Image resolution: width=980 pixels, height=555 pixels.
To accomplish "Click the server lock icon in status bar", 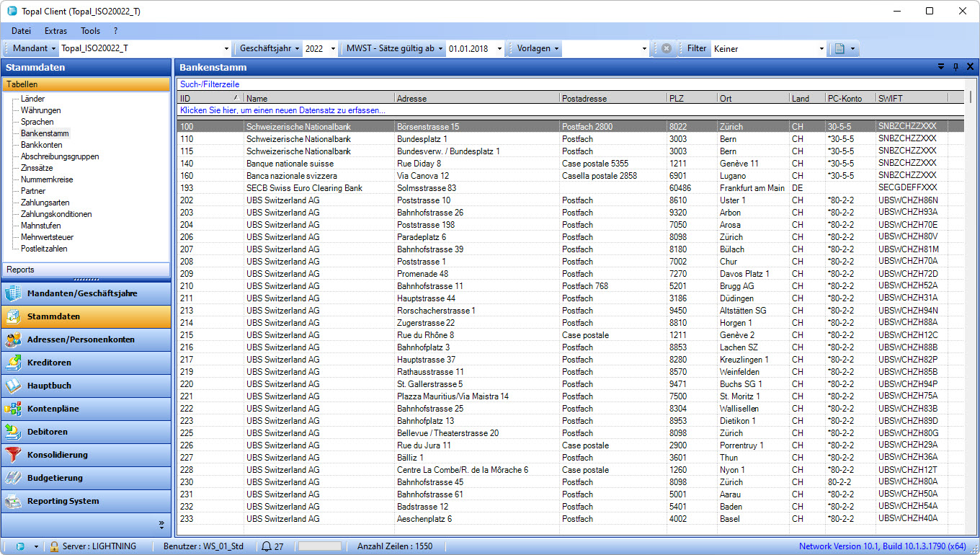I will (54, 546).
